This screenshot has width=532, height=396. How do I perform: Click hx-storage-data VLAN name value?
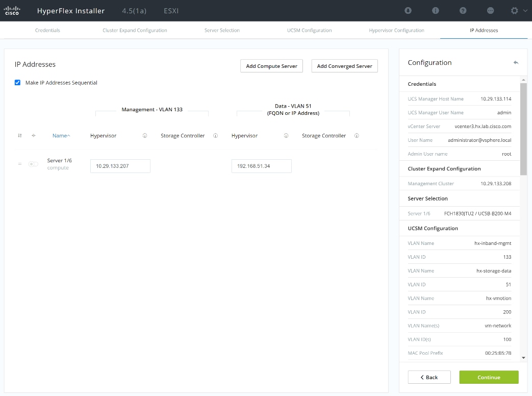coord(494,271)
